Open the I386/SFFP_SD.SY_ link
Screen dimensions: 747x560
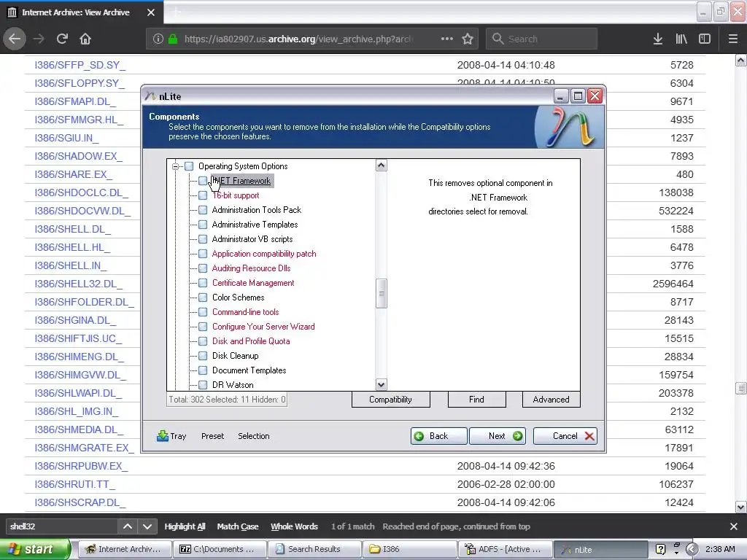point(80,65)
